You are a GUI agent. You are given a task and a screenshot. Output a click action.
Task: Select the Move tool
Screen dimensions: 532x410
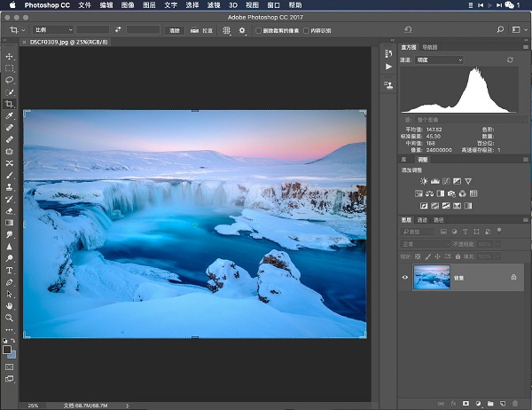(x=10, y=57)
